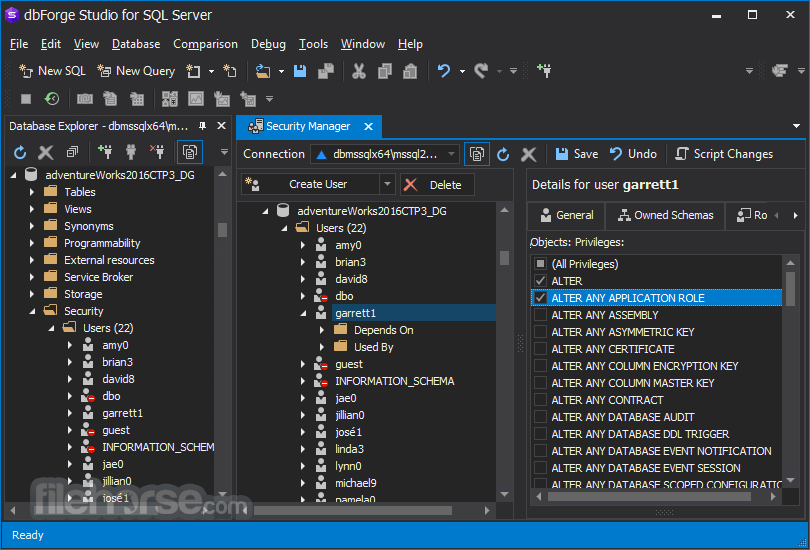
Task: Click the Paste clipboard icon
Action: tap(410, 71)
